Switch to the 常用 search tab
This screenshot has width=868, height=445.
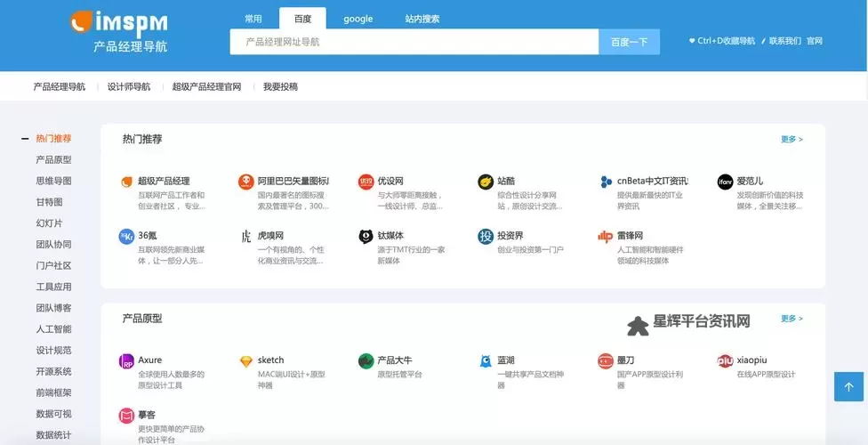coord(253,19)
